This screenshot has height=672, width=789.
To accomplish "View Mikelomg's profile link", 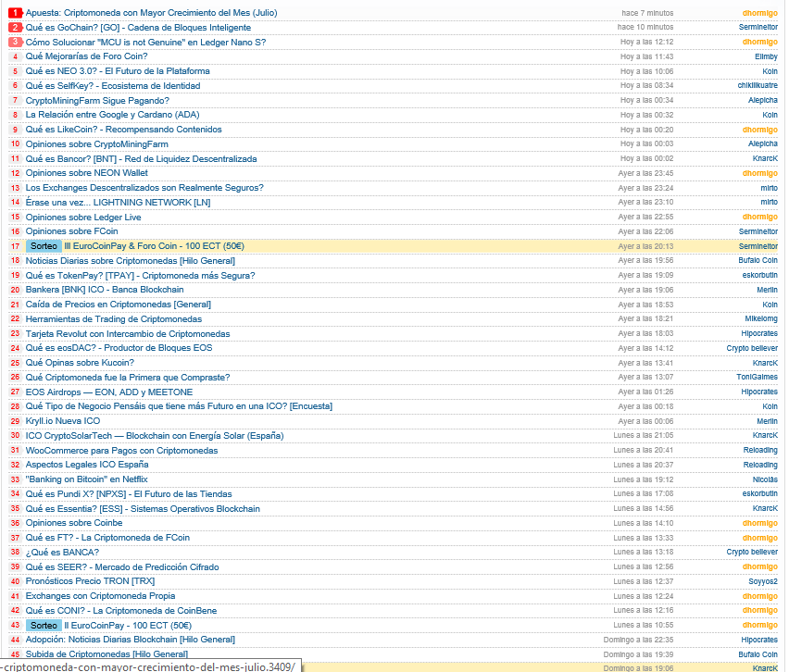I will click(761, 319).
